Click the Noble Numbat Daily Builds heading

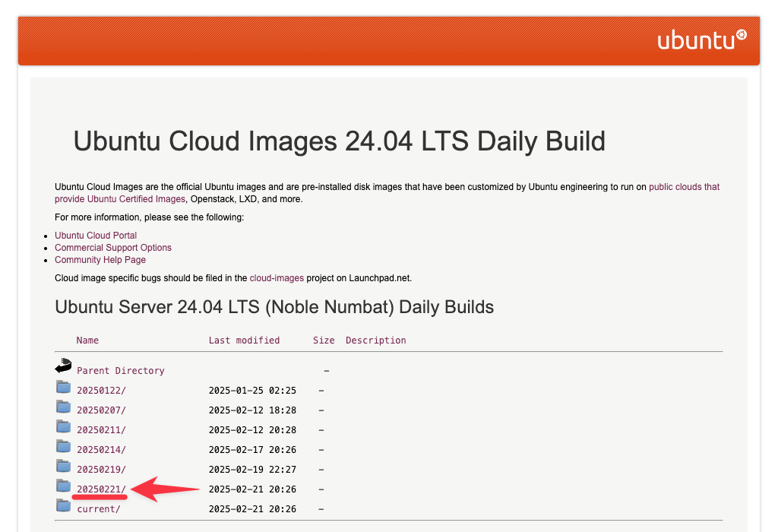pos(274,307)
